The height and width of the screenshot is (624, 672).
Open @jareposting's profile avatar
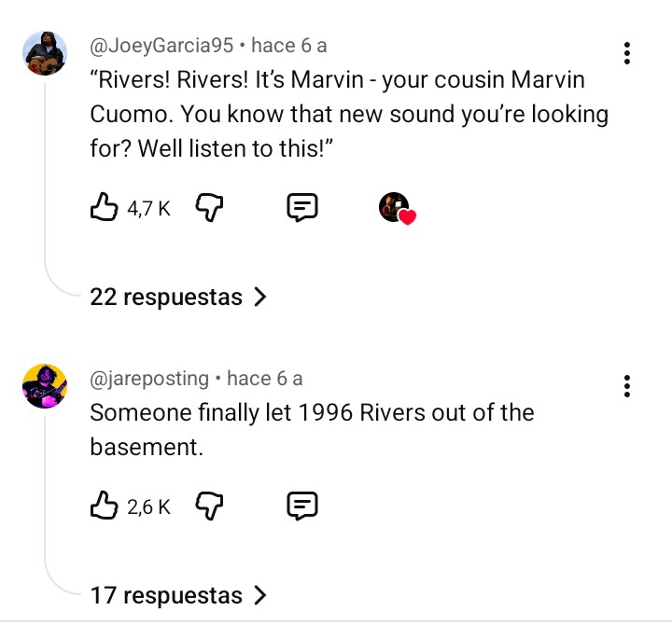pos(44,386)
